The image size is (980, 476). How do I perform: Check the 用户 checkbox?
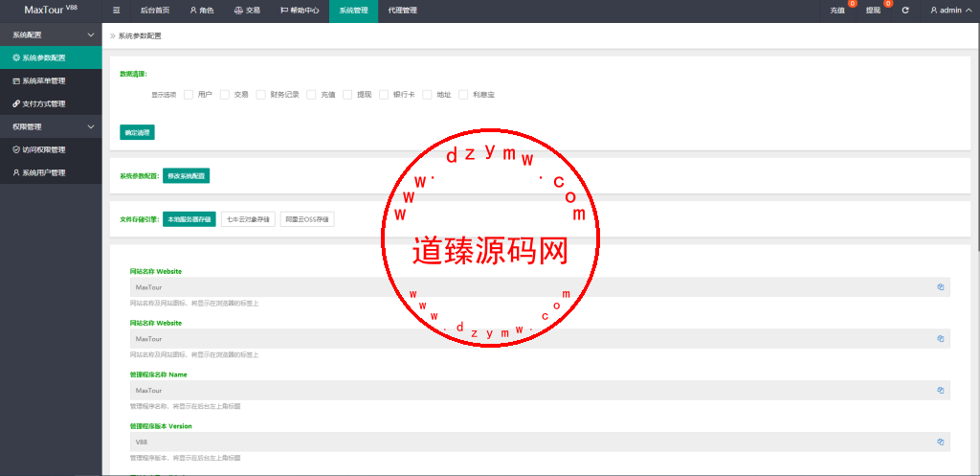click(189, 95)
